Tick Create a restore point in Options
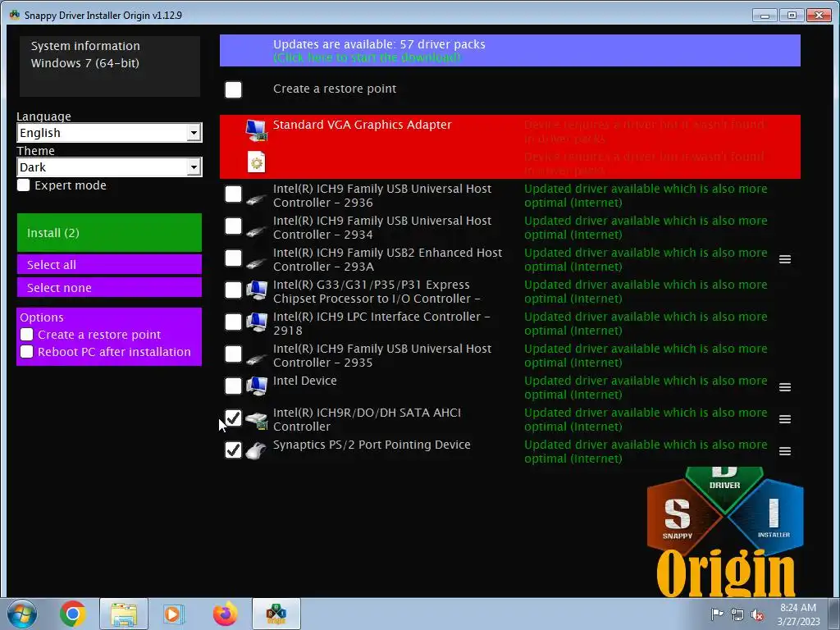The width and height of the screenshot is (840, 630). pos(27,335)
